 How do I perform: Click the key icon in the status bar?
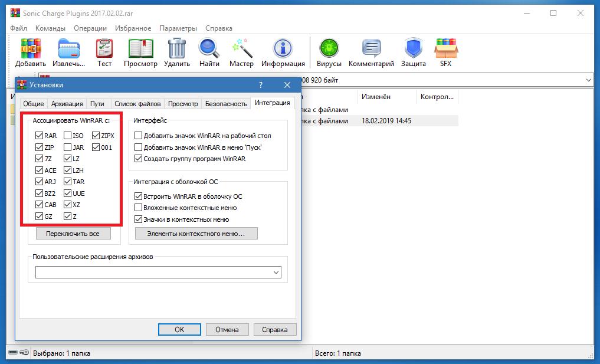click(24, 352)
